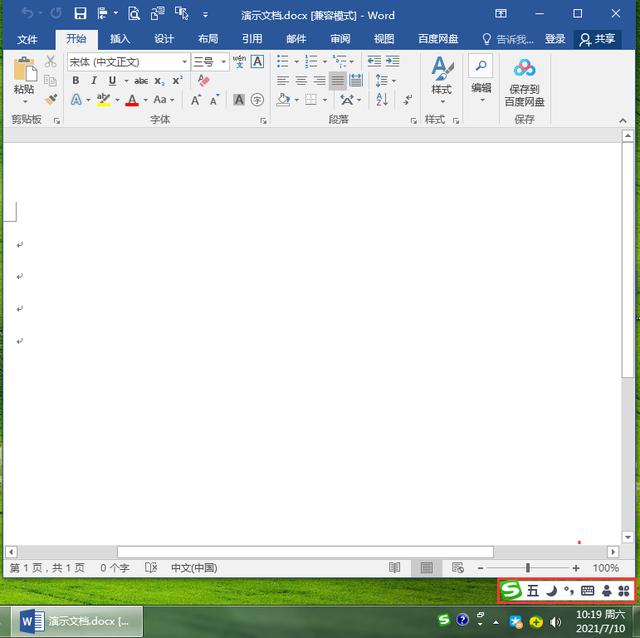This screenshot has height=638, width=640.
Task: Open the Sogou keyboard icon on IME bar
Action: click(x=588, y=591)
